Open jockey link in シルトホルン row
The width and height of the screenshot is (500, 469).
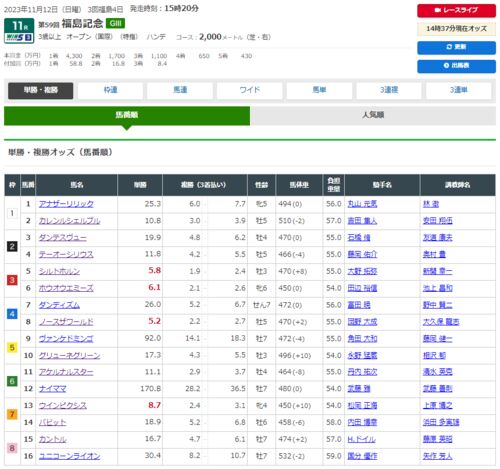pos(362,271)
